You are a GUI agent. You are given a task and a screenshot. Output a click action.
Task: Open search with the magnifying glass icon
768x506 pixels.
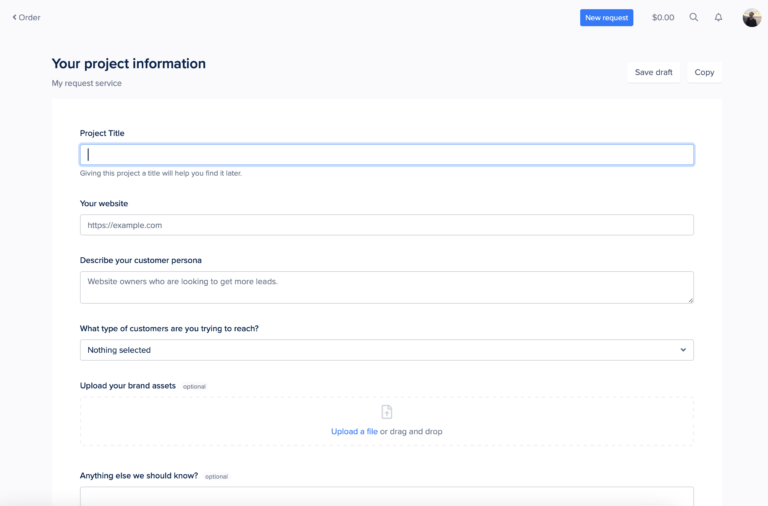pos(694,17)
